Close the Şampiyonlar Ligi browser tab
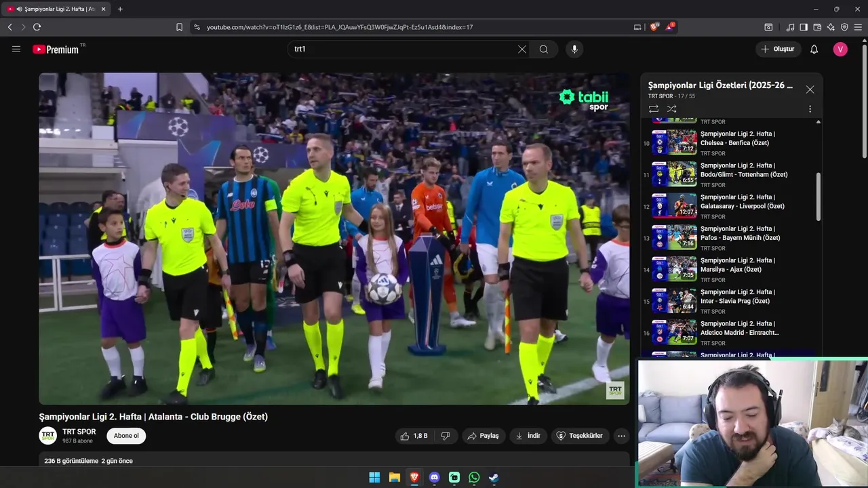Screen dimensions: 868x488 [x=103, y=9]
